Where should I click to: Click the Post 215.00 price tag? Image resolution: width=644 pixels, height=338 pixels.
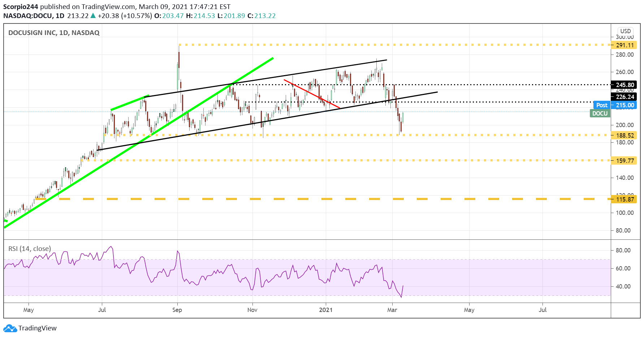click(615, 105)
